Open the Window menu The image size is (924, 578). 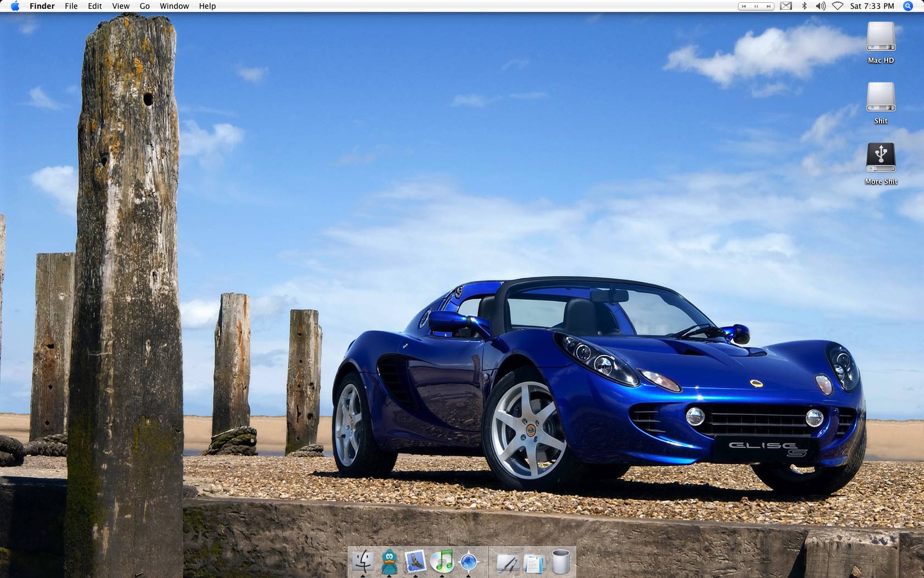[x=174, y=6]
